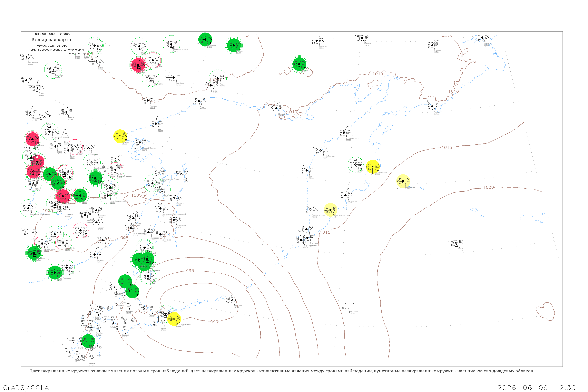Open the meteocenter.net UHPP.png URL
Image resolution: width=588 pixels, height=392 pixels.
pyautogui.click(x=55, y=50)
